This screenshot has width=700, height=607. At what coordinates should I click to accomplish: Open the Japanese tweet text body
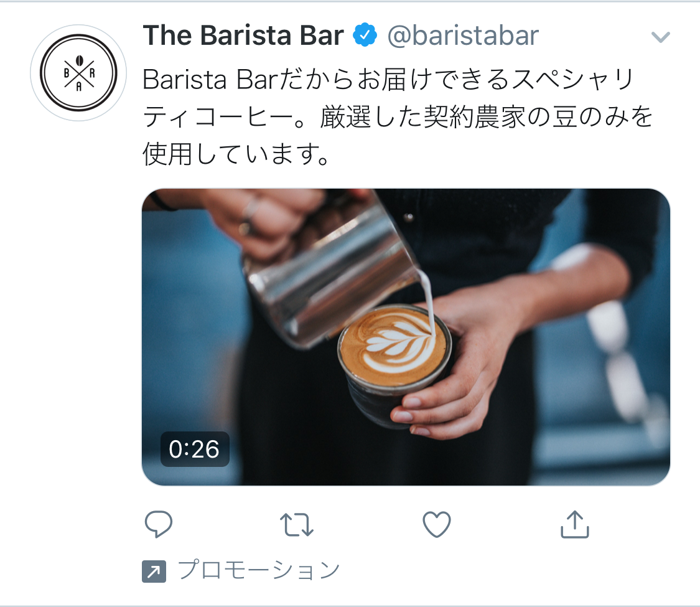coord(398,116)
